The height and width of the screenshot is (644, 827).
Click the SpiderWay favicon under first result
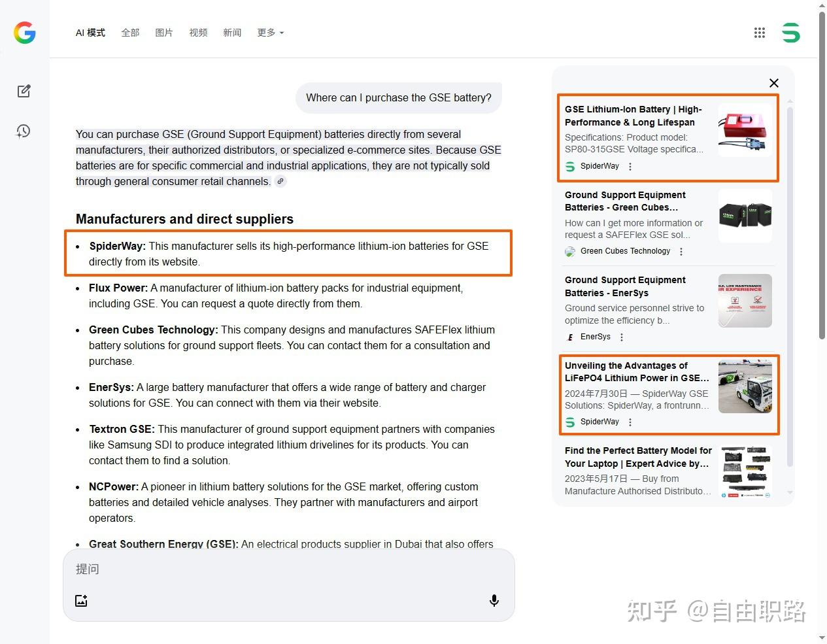[570, 167]
